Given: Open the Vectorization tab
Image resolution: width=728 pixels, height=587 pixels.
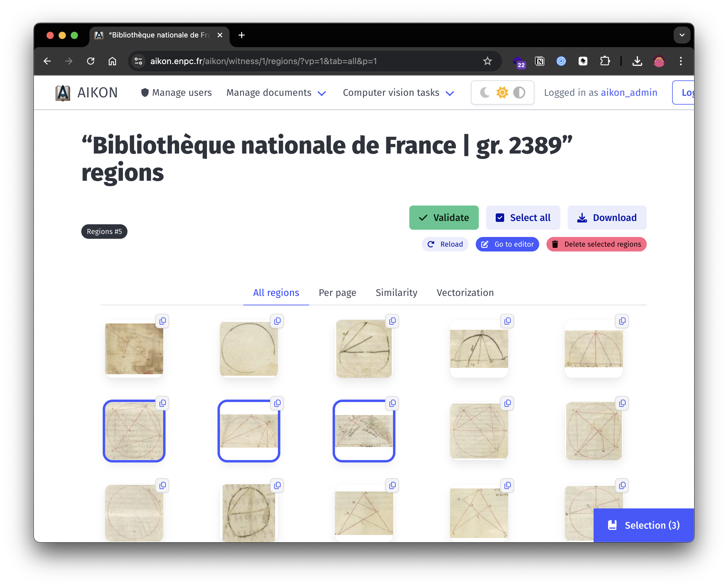Looking at the screenshot, I should (465, 293).
